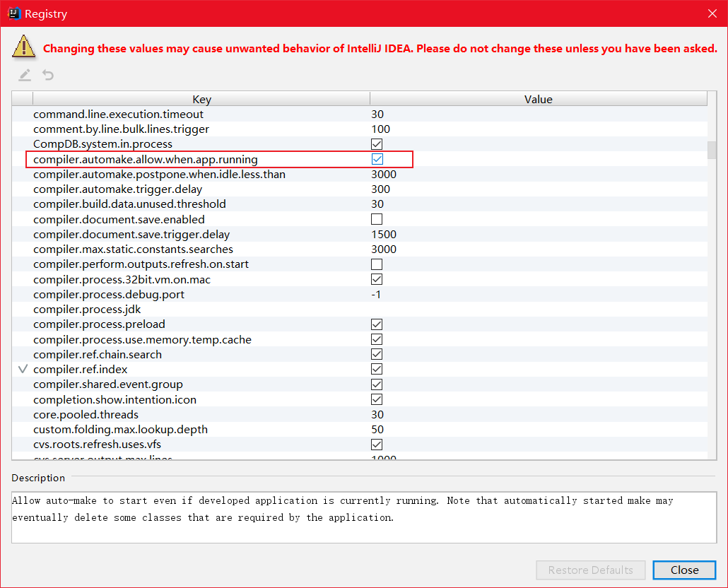Click the Description text area
This screenshot has width=728, height=588.
(364, 517)
